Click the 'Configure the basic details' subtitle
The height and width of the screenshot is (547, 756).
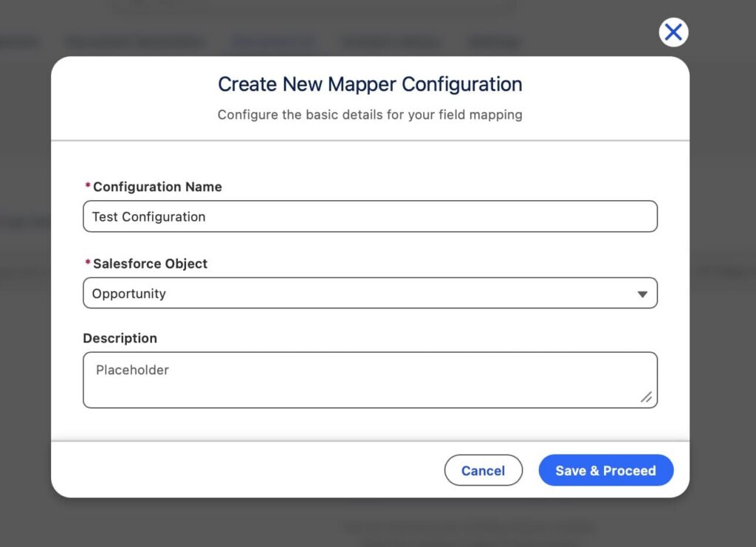370,114
